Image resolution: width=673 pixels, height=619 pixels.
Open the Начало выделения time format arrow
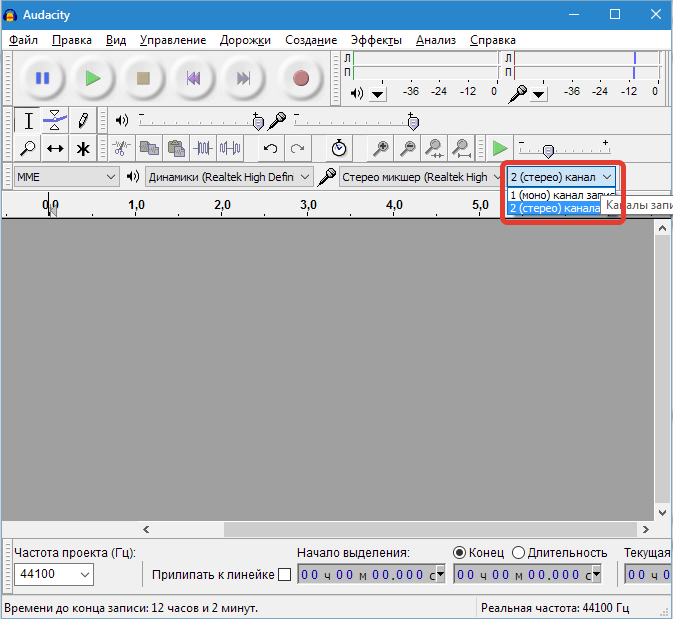pyautogui.click(x=440, y=574)
